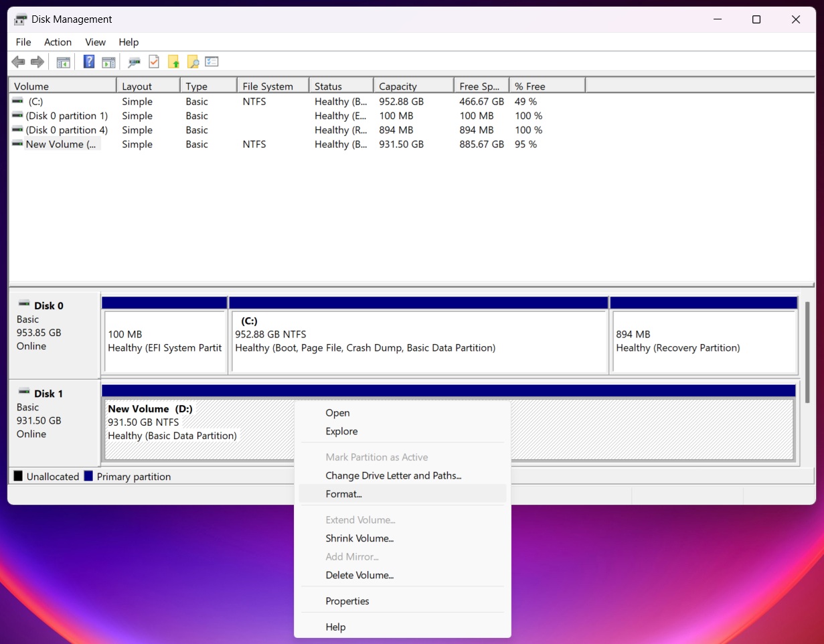Click Show/Hide Console Tree toolbar icon
The width and height of the screenshot is (824, 644).
pos(64,62)
